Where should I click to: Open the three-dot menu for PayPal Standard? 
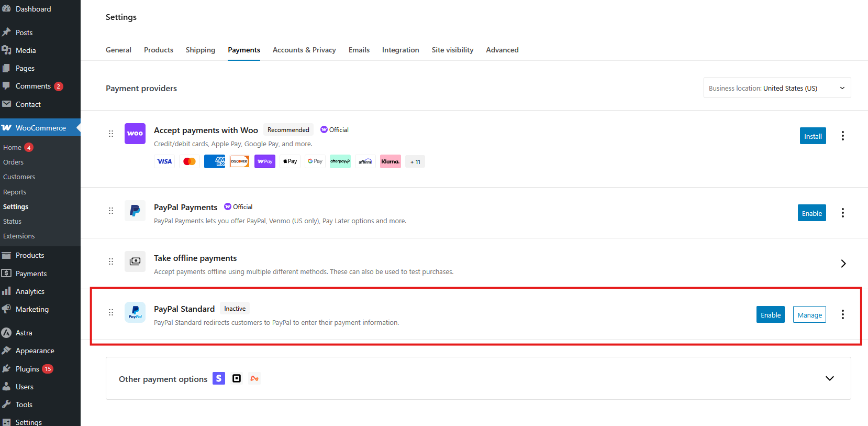(x=842, y=314)
